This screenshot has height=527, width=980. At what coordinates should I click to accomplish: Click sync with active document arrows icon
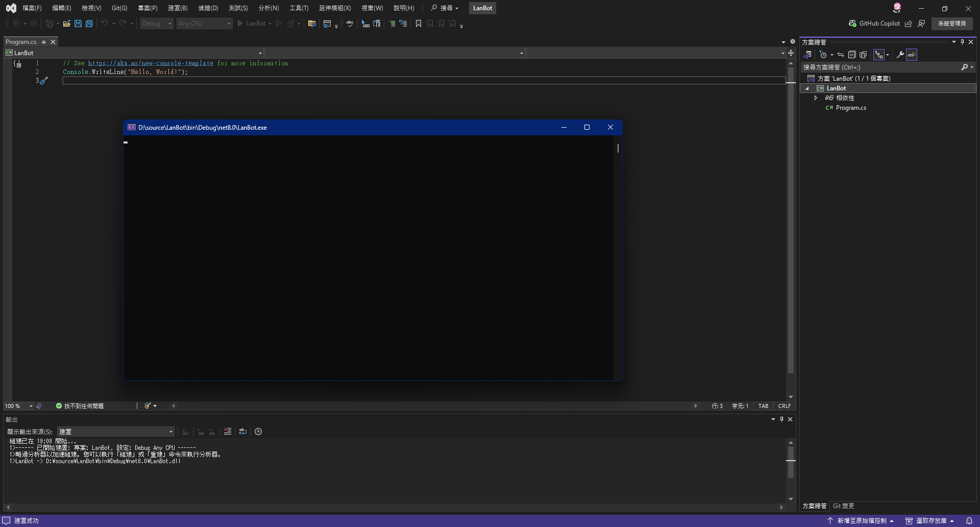coord(841,55)
